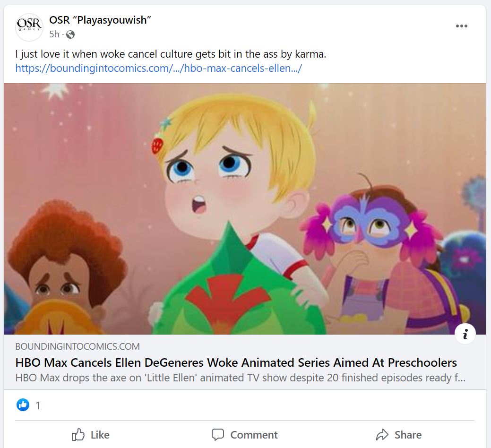This screenshot has height=448, width=491.
Task: Click the OSR Games profile avatar
Action: [29, 27]
